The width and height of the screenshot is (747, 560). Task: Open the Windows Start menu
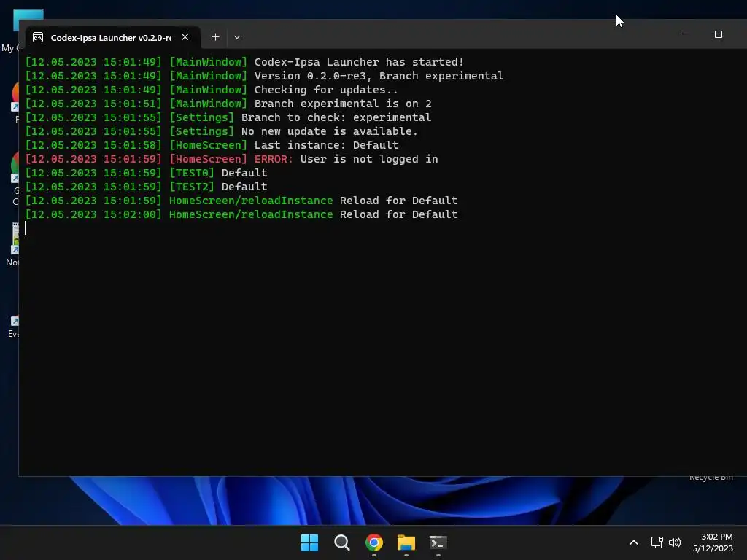pos(309,542)
